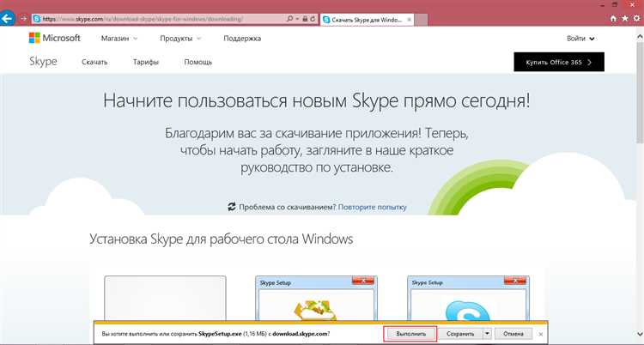
Task: Open the Сохранить dropdown arrow
Action: pos(487,334)
